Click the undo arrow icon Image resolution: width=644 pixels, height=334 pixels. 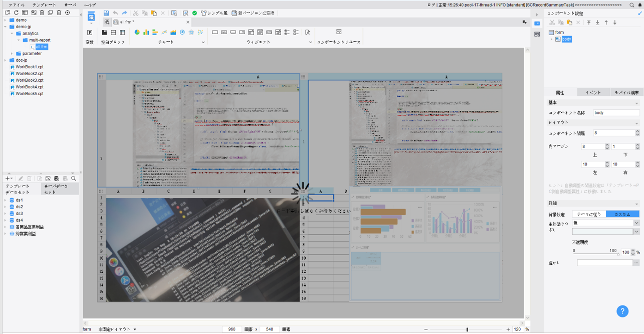115,13
